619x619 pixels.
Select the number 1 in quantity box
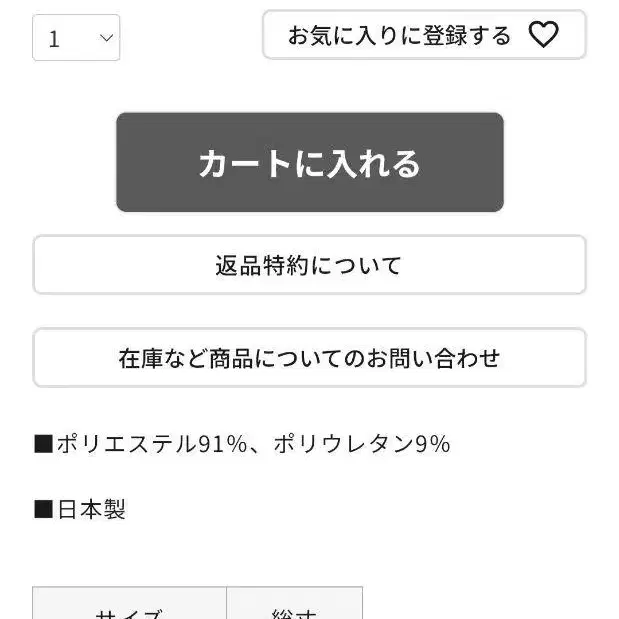click(54, 39)
